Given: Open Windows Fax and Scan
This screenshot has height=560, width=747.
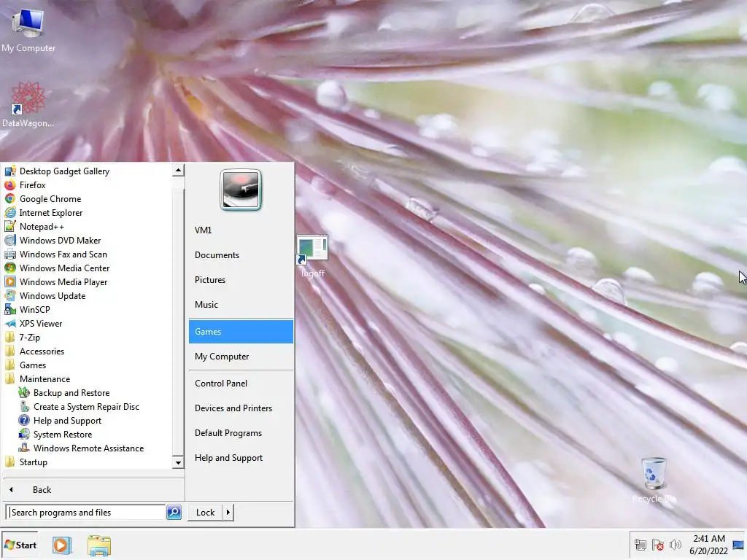Looking at the screenshot, I should (x=63, y=254).
